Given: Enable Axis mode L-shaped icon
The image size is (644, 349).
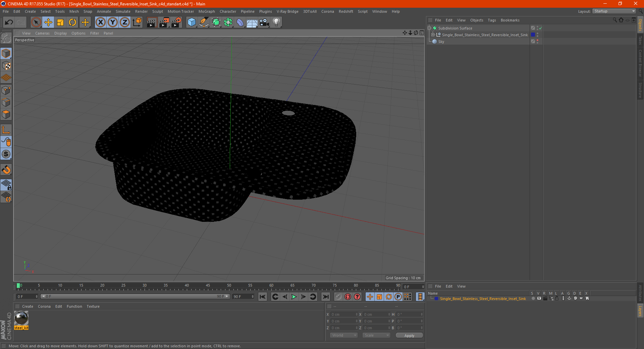Looking at the screenshot, I should click(x=6, y=130).
